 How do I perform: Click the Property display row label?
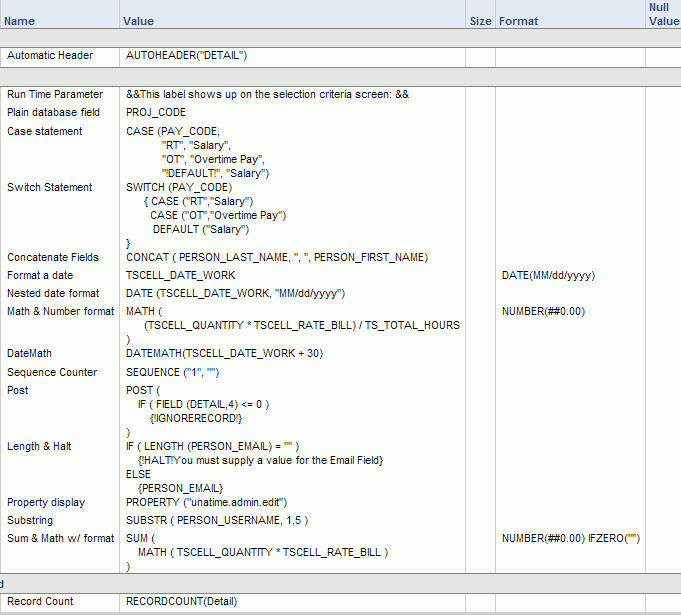[x=46, y=502]
